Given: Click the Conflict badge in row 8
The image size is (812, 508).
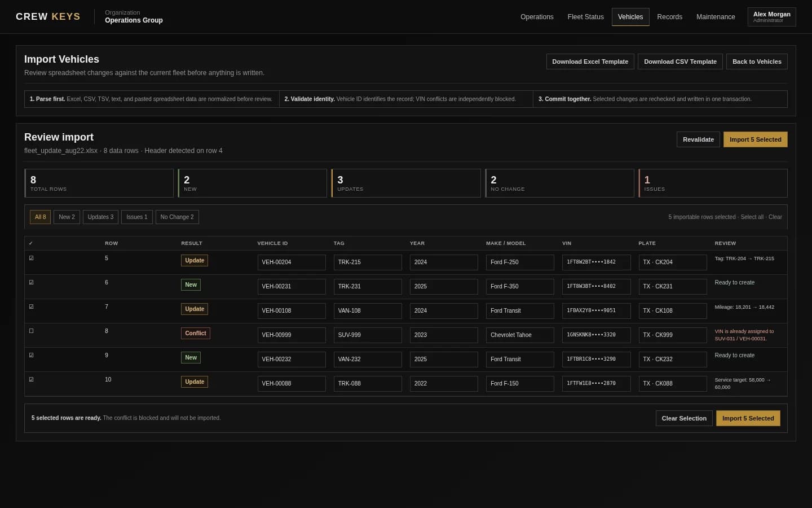Looking at the screenshot, I should (x=196, y=334).
